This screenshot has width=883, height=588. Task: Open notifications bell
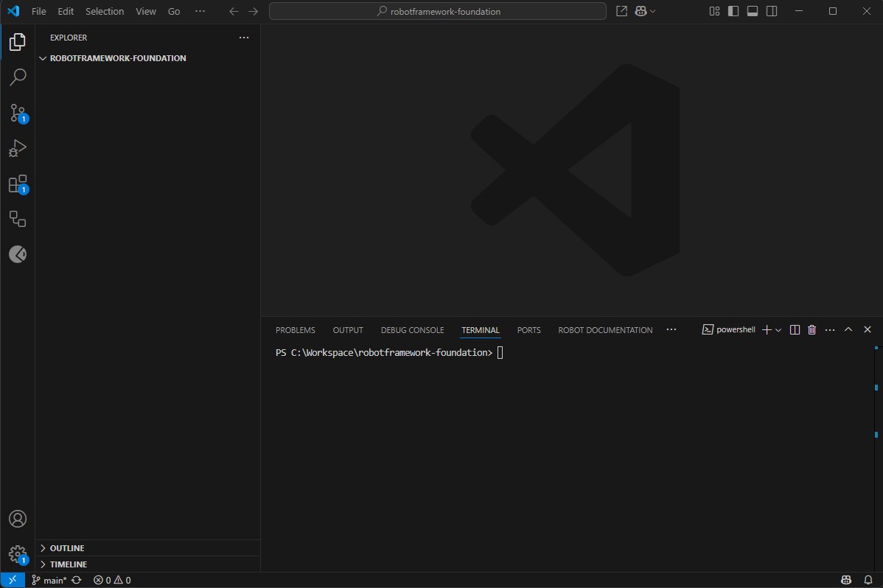[x=868, y=580]
